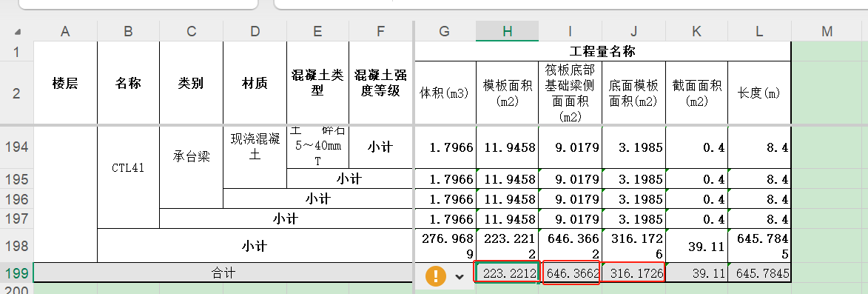Click the 5~40mm concrete type cell
Screen dimensions: 868x294
317,147
